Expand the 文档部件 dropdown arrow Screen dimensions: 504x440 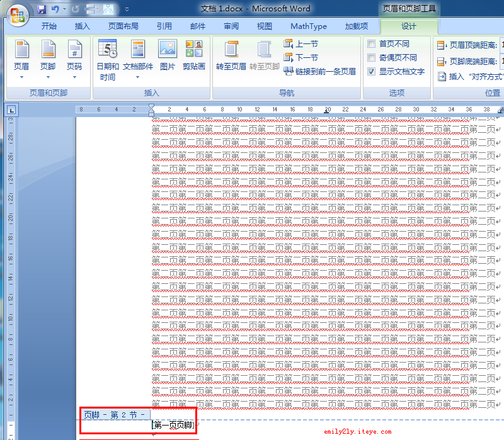(137, 77)
